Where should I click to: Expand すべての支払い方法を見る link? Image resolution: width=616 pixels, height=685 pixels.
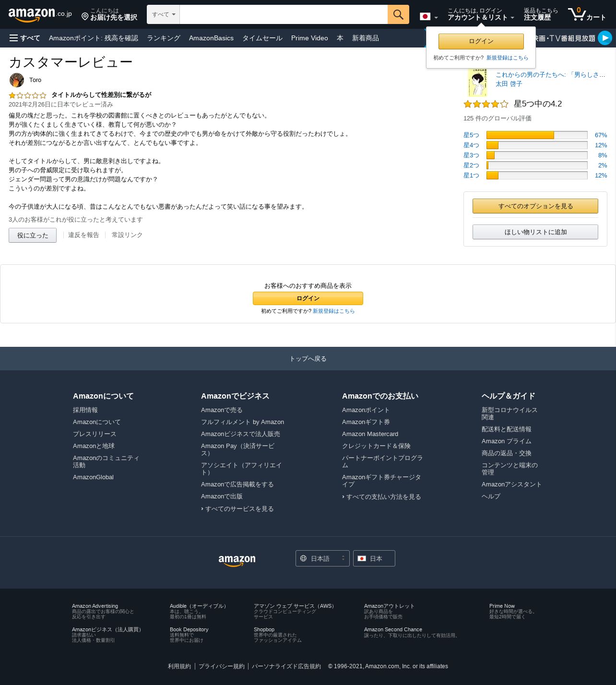pyautogui.click(x=381, y=497)
